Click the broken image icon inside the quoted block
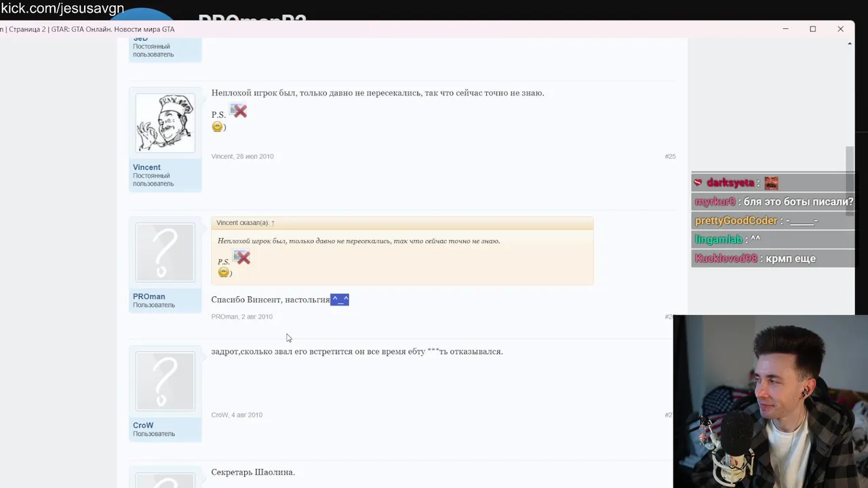 pos(242,257)
